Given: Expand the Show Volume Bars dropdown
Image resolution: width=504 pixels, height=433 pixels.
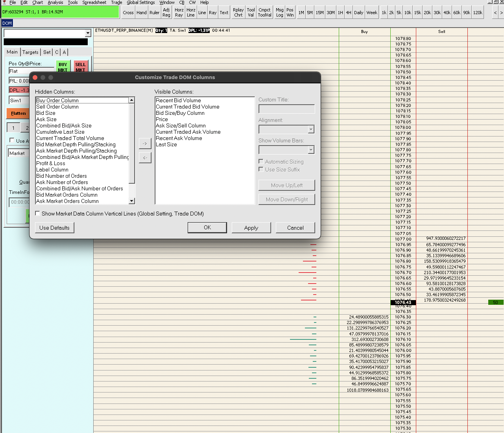Looking at the screenshot, I should [x=311, y=150].
